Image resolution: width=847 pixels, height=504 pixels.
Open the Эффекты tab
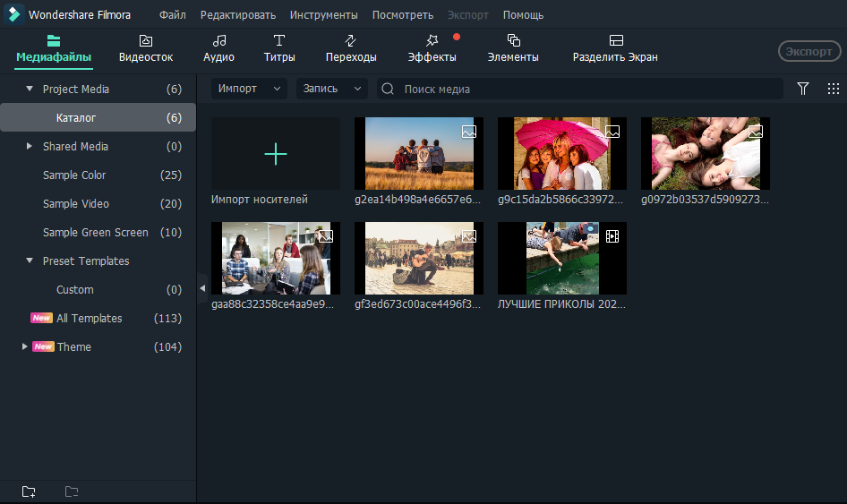(x=432, y=50)
